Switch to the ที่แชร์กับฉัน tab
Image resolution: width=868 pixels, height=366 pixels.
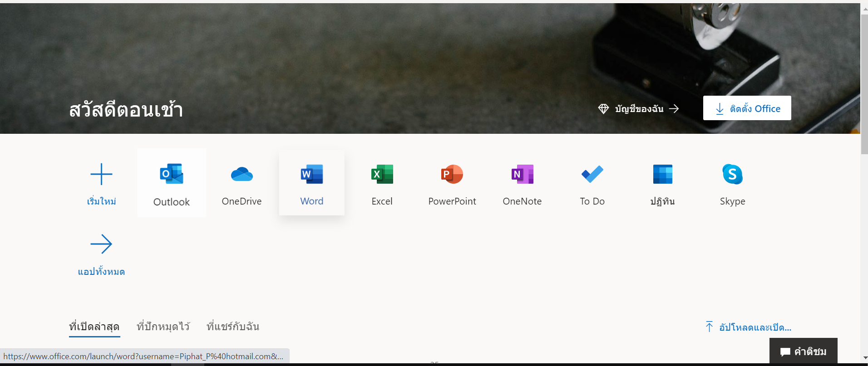point(233,327)
